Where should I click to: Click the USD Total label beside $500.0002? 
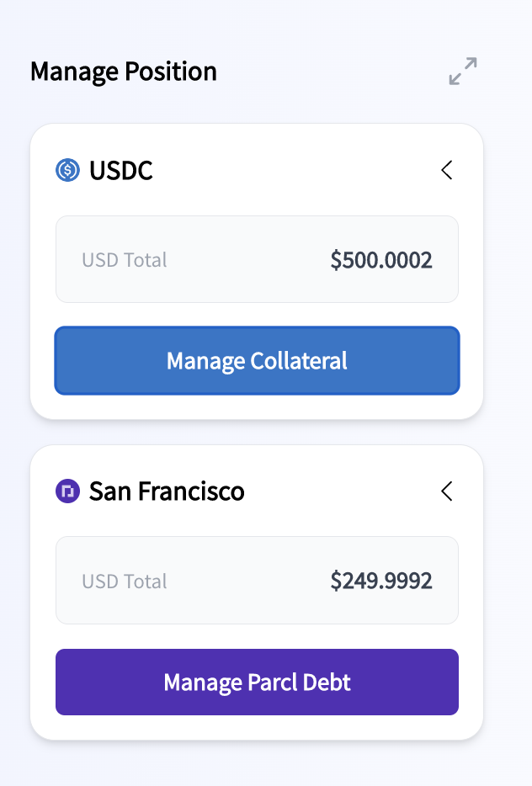[x=125, y=260]
